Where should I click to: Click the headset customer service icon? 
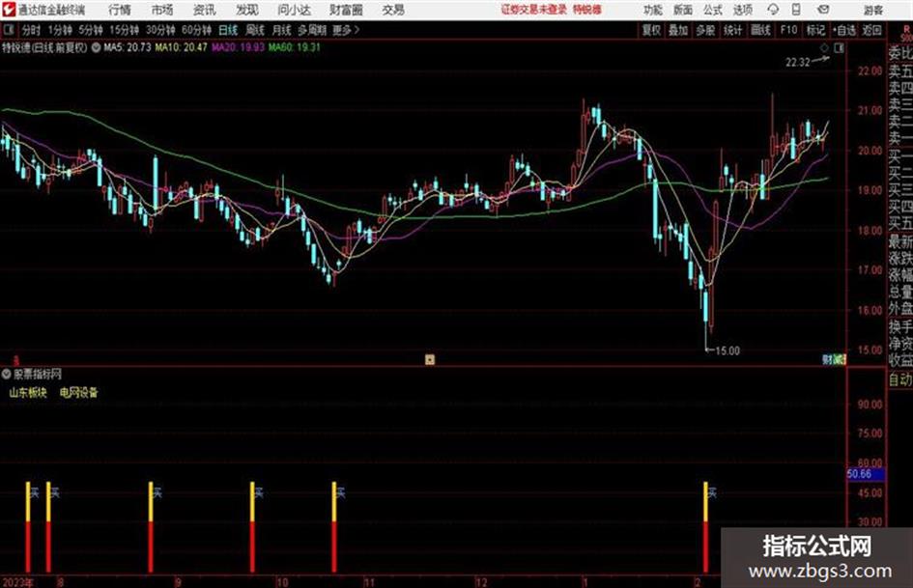[x=773, y=10]
